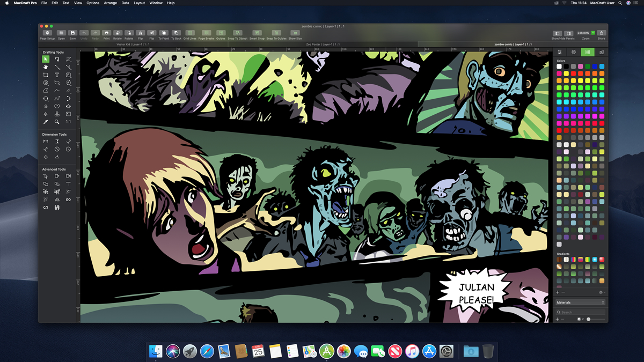This screenshot has height=362, width=644.
Task: Open Spotlight search in the menu bar
Action: [620, 3]
